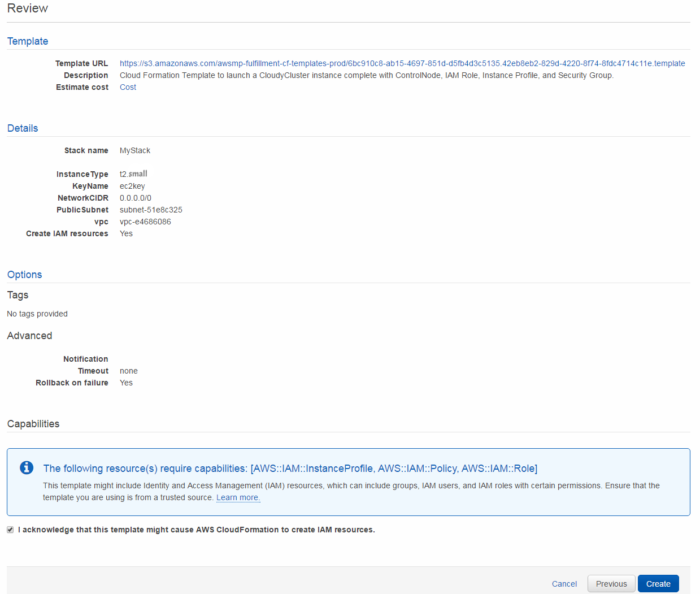This screenshot has height=594, width=700.
Task: Follow the 'Learn more.' link
Action: click(x=238, y=497)
